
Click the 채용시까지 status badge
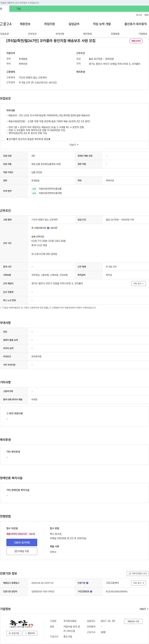click(136, 41)
